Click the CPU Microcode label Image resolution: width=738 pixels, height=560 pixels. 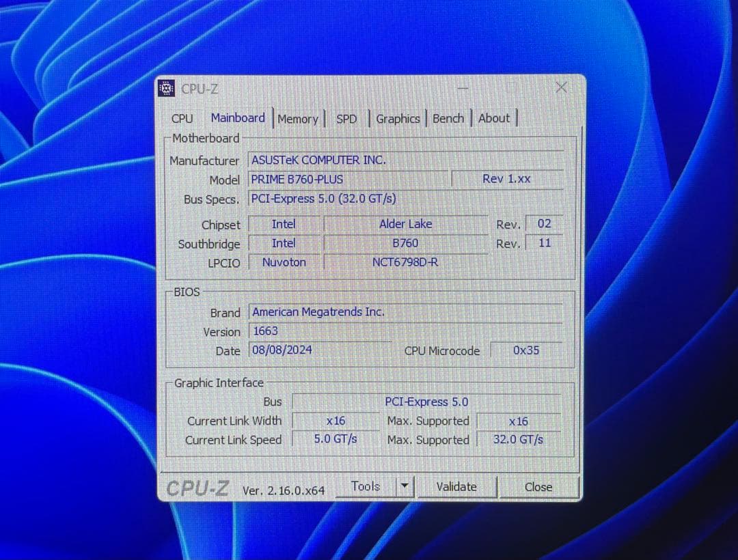(x=442, y=351)
